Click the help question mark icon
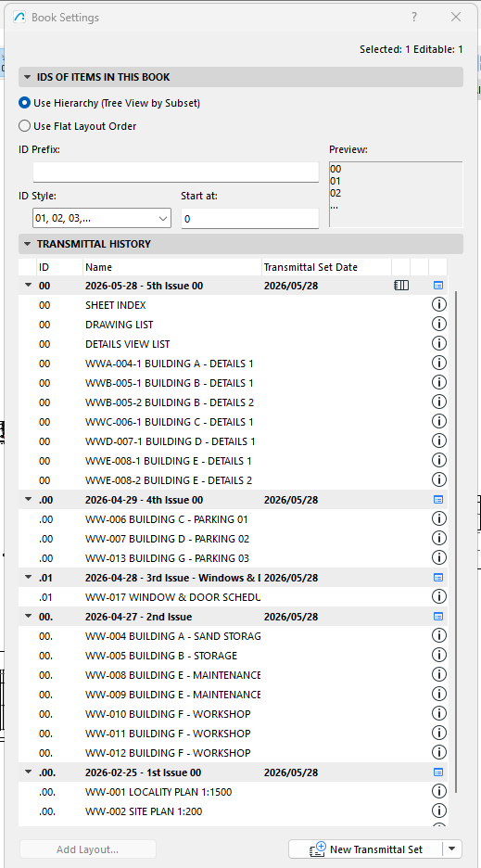481x868 pixels. 414,18
